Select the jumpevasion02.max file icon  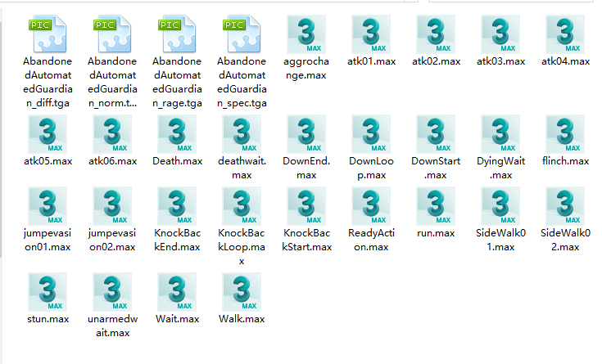pos(112,206)
